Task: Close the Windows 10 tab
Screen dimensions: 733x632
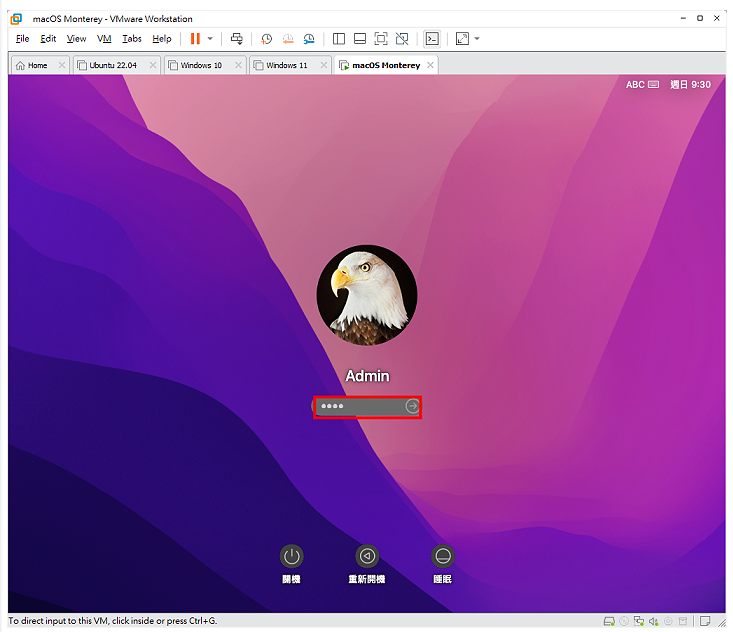Action: (238, 65)
